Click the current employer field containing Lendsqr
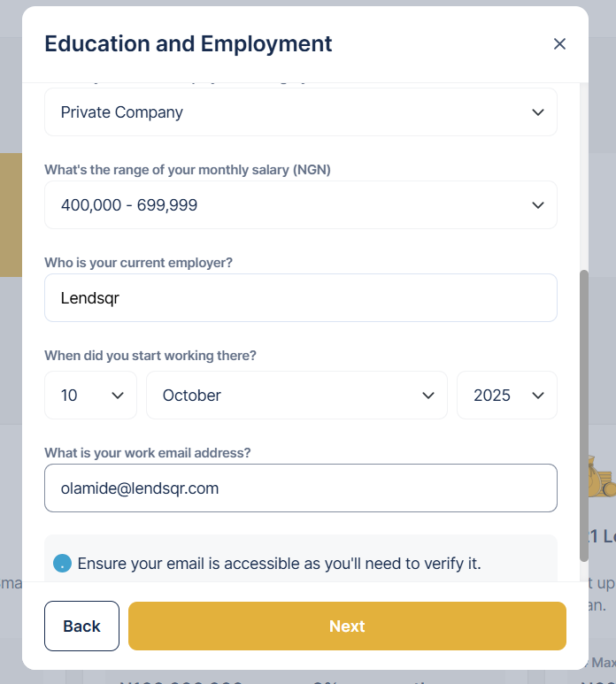 coord(300,298)
